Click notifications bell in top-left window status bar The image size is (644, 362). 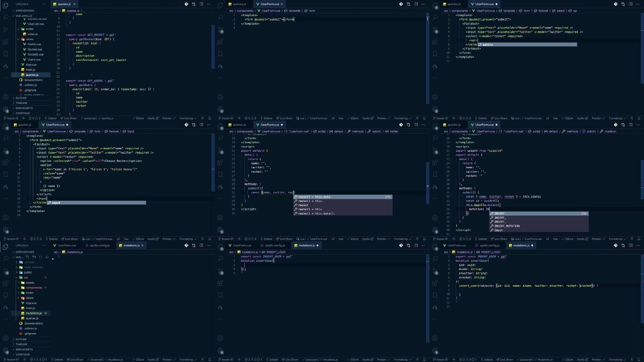point(209,118)
